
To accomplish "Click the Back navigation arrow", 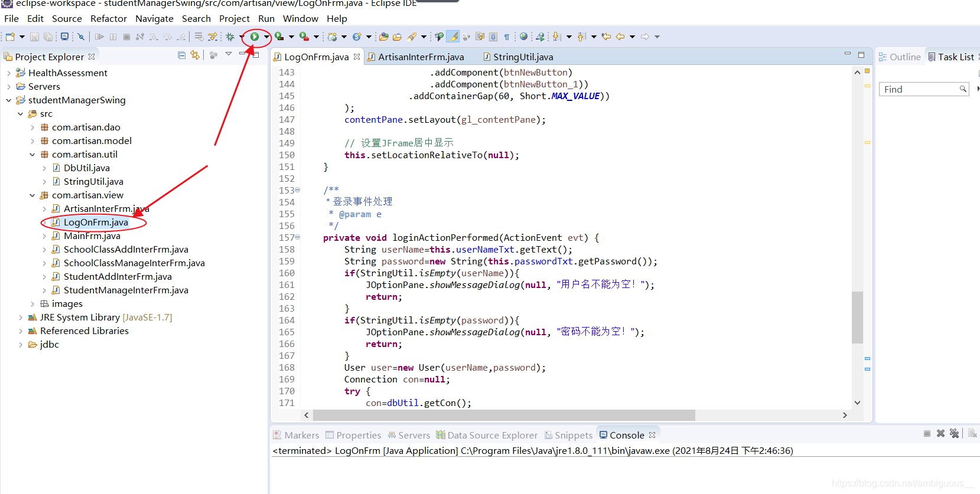I will point(620,37).
